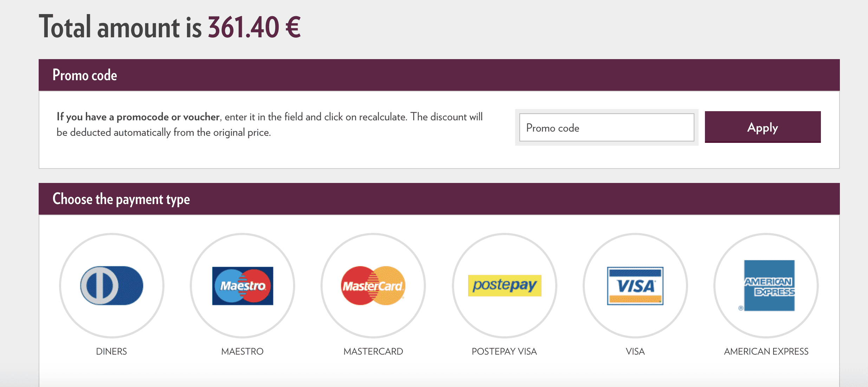
Task: Click the standalone VISA caption under the logo
Action: [x=635, y=351]
